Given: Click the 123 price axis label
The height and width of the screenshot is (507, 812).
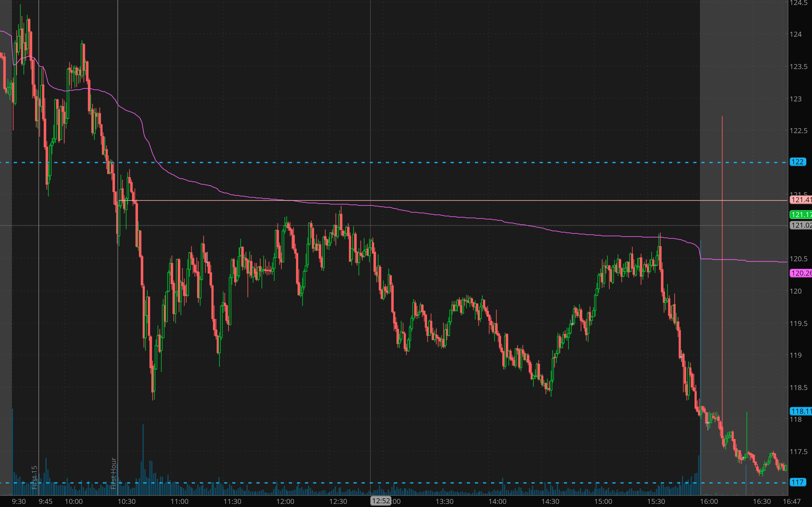Looking at the screenshot, I should click(796, 99).
